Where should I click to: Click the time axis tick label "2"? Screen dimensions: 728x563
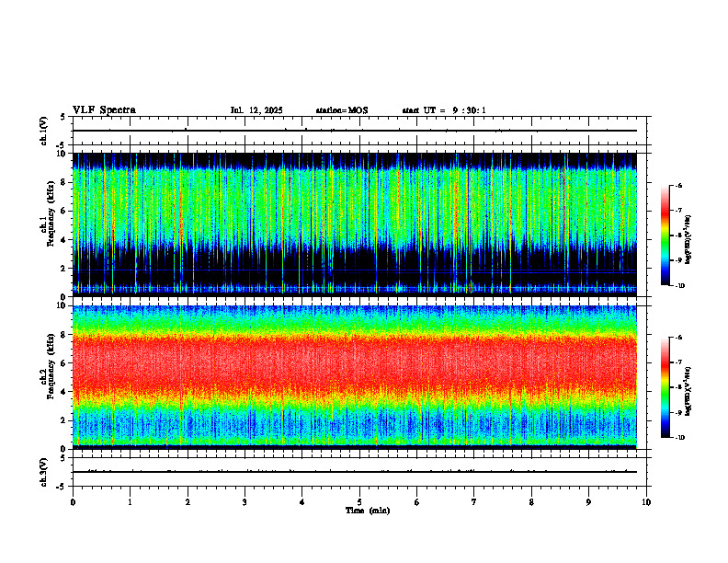188,502
